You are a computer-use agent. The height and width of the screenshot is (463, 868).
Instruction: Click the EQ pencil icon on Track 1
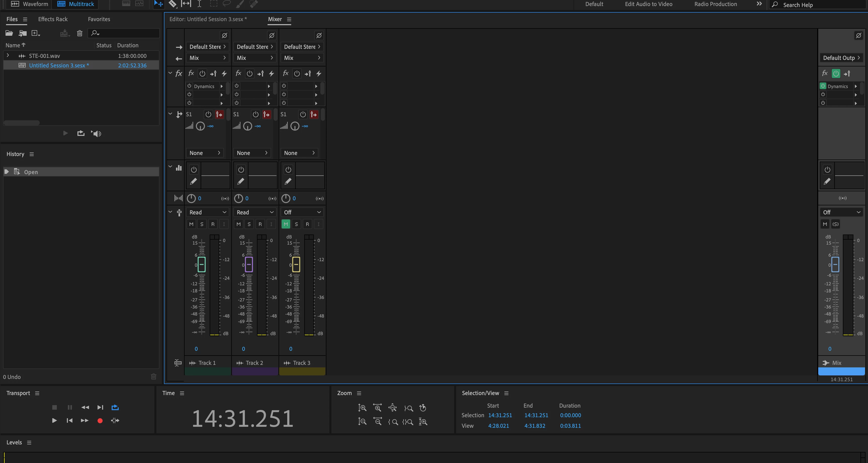(193, 181)
